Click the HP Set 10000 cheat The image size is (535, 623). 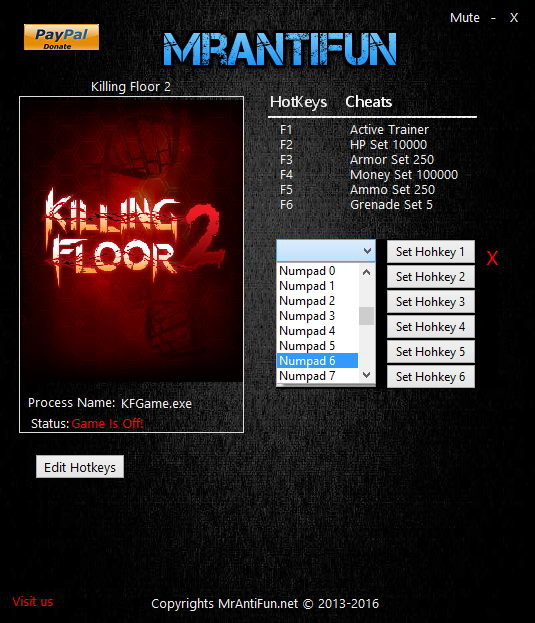[388, 145]
